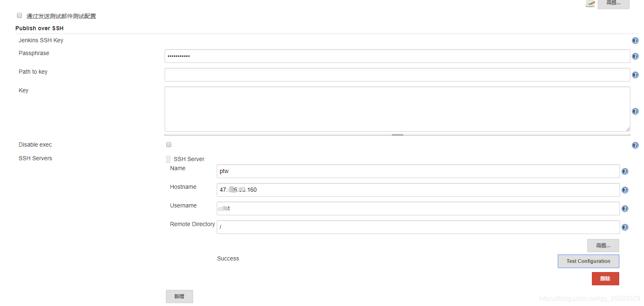Viewport: 644px width, 306px height.
Task: Open help icon for Disable exec
Action: (635, 145)
